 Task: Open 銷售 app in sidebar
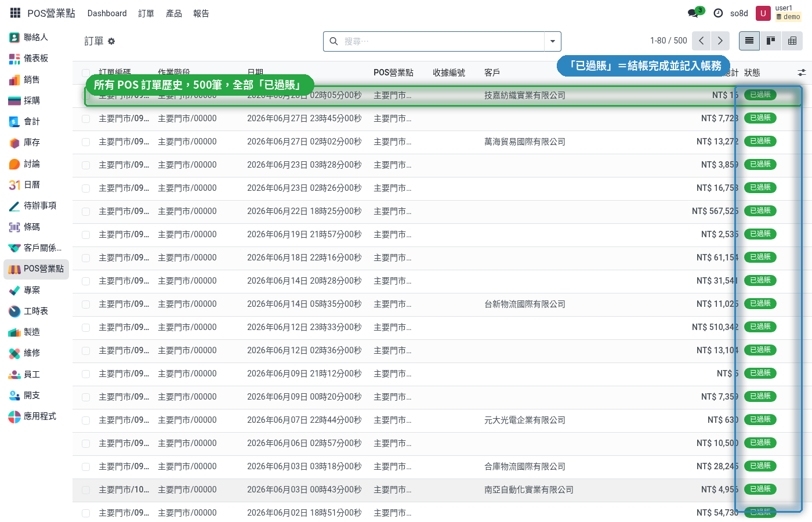point(36,79)
